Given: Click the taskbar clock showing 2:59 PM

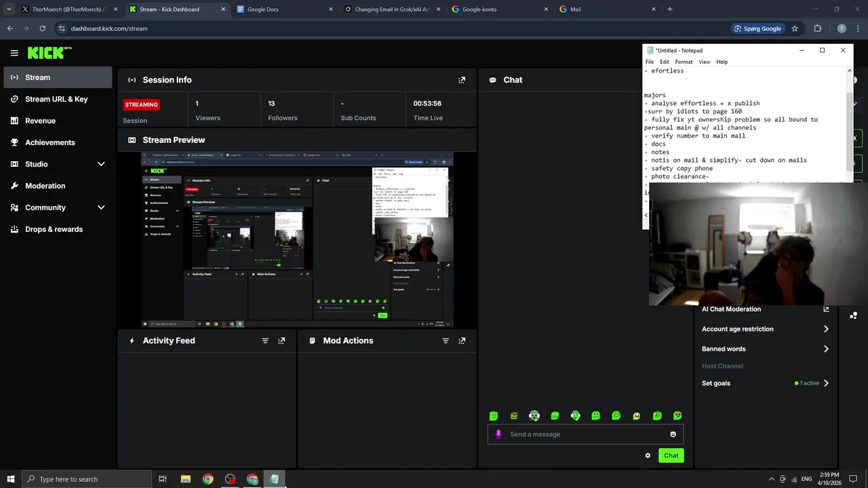Looking at the screenshot, I should coord(829,479).
